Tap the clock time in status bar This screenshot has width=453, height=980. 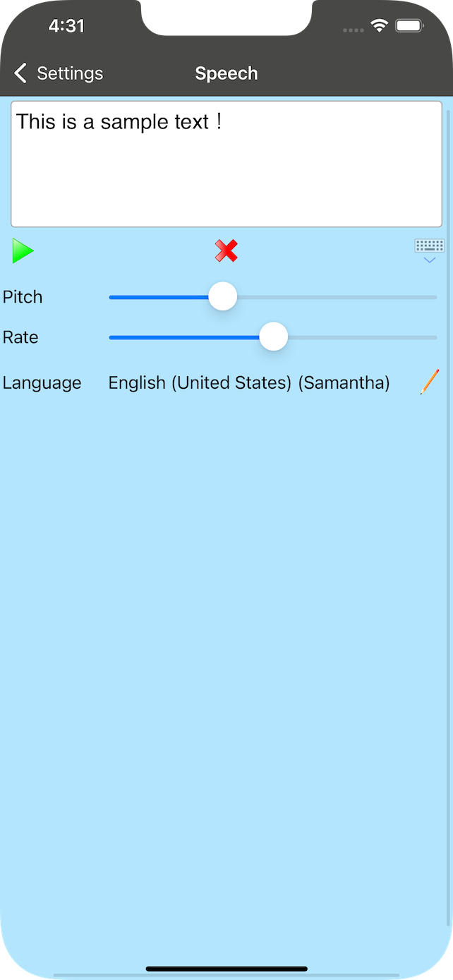[x=66, y=26]
